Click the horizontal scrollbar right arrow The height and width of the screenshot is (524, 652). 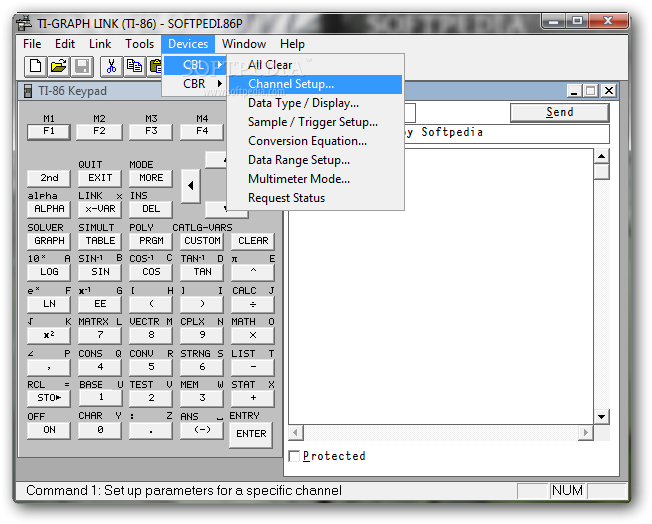(585, 433)
